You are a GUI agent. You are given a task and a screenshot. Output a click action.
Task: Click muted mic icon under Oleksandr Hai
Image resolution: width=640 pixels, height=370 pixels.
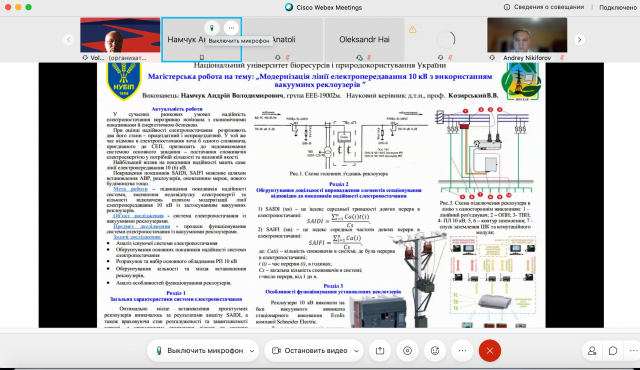tap(369, 58)
